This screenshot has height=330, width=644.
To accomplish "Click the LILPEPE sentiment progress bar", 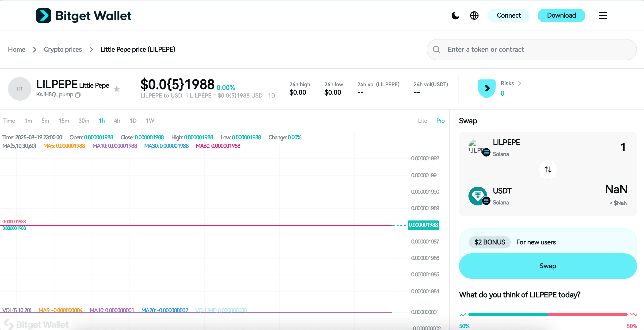I will (x=548, y=314).
